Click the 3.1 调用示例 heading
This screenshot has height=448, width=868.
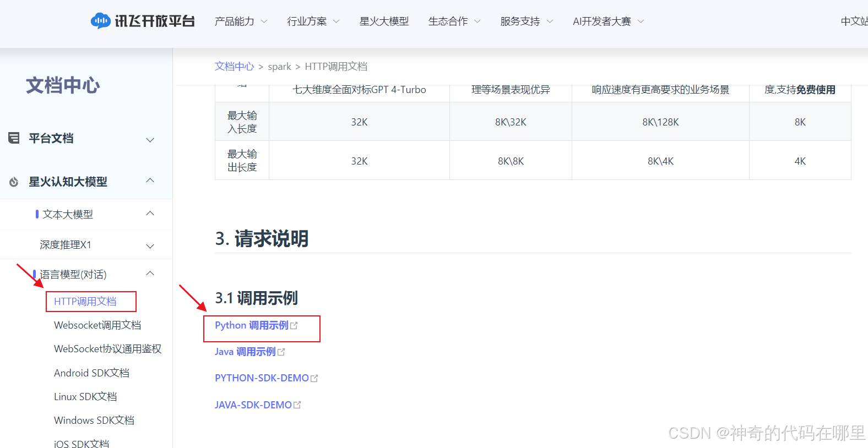point(256,298)
